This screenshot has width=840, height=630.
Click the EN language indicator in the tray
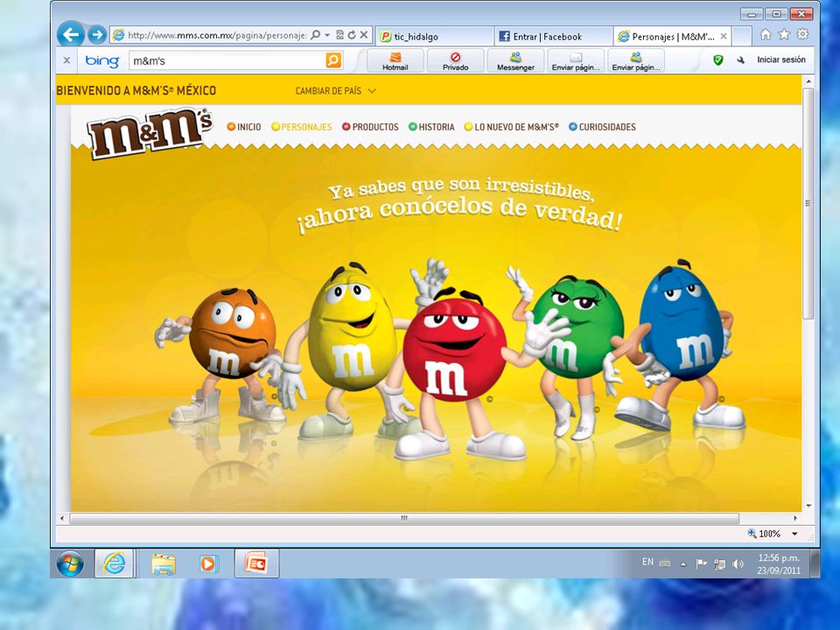tap(647, 562)
